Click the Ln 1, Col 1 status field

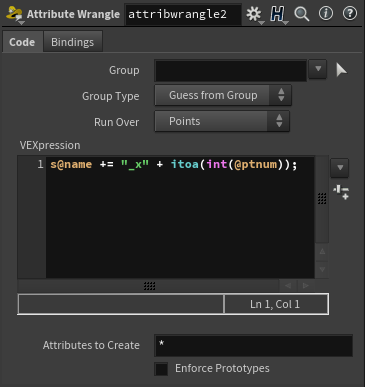click(276, 304)
